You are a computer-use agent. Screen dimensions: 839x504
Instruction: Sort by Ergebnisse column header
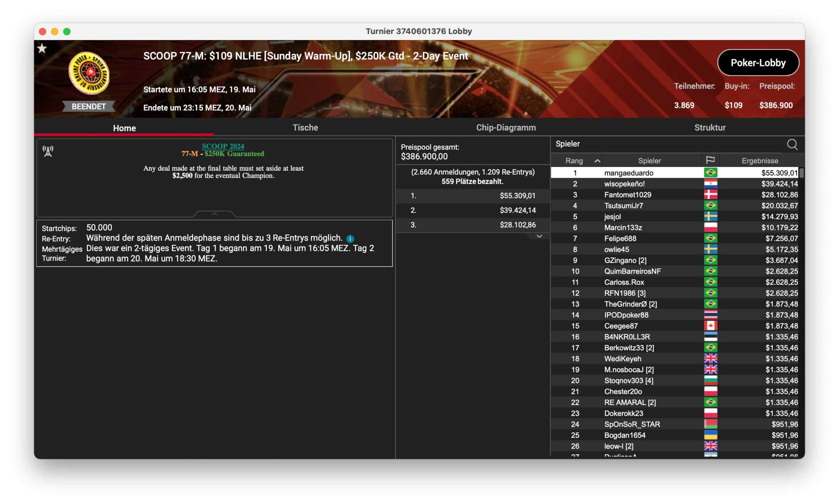coord(759,161)
